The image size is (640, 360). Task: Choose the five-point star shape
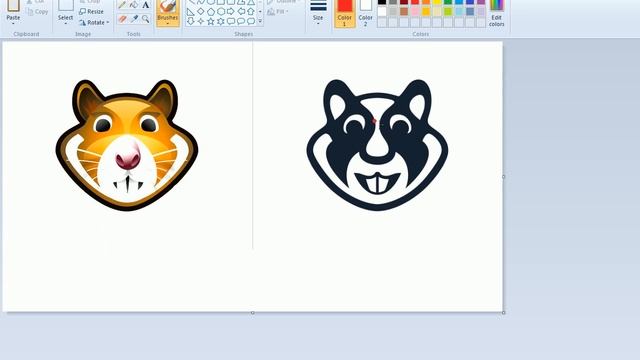click(211, 21)
